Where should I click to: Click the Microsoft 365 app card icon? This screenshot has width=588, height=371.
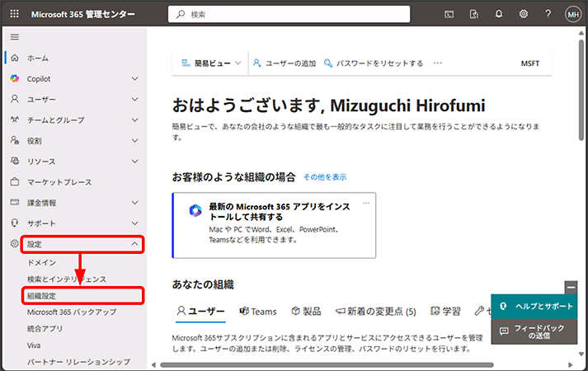(x=195, y=210)
